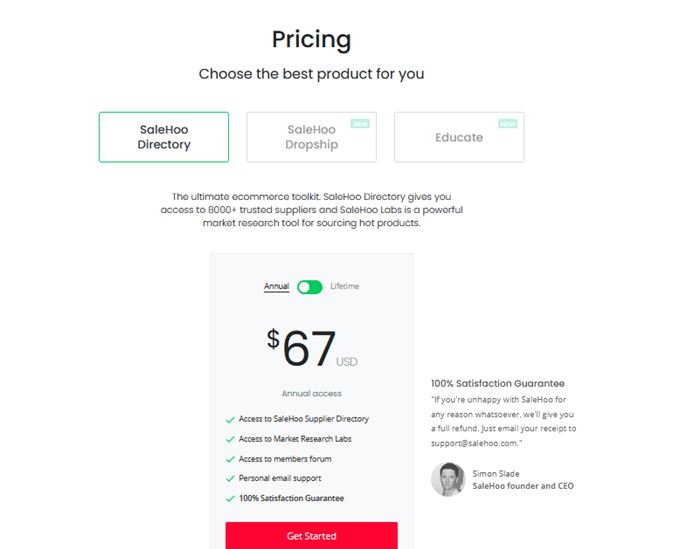Screen dimensions: 700x549
Task: Choose the Lifetime billing label
Action: click(345, 287)
